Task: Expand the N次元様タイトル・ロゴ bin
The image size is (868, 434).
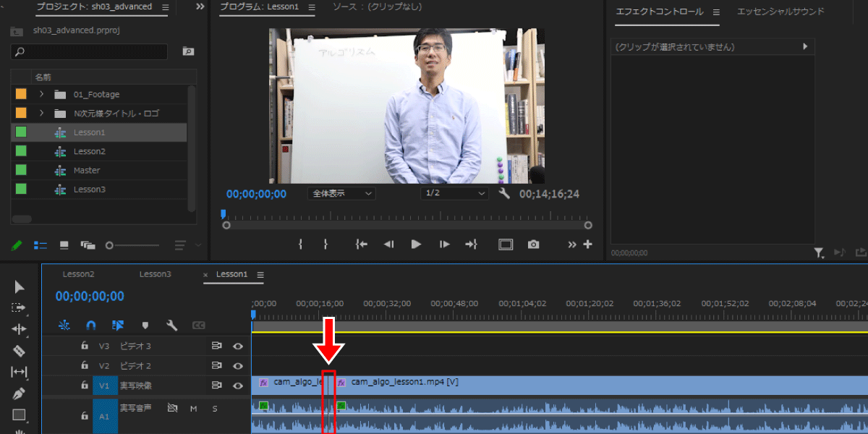Action: tap(42, 113)
